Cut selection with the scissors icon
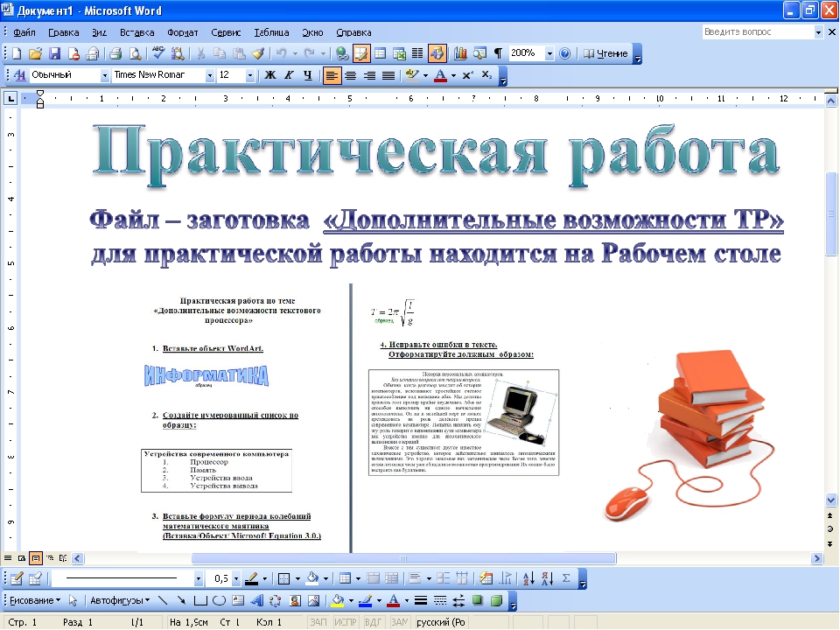840x630 pixels. pyautogui.click(x=201, y=53)
